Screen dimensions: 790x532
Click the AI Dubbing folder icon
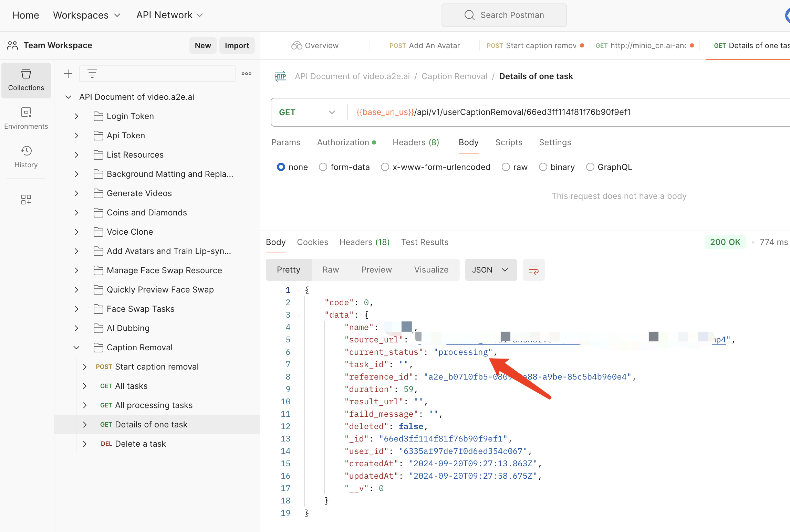tap(98, 328)
